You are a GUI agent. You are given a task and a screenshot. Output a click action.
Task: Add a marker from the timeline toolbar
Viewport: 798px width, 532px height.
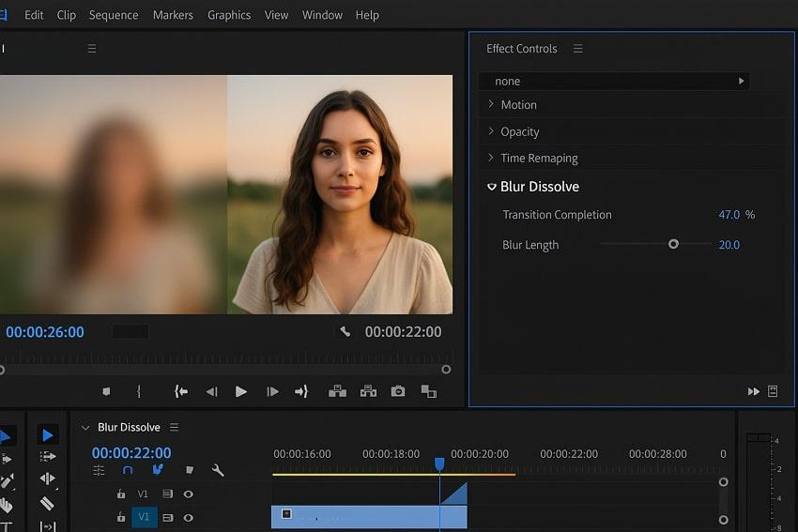tap(190, 470)
